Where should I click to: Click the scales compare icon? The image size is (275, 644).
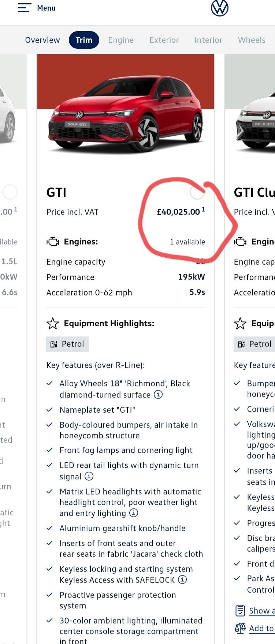240,628
